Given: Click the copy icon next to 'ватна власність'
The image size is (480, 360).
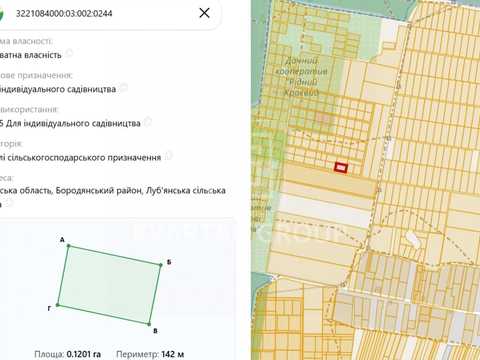Looking at the screenshot, I should (x=69, y=53).
